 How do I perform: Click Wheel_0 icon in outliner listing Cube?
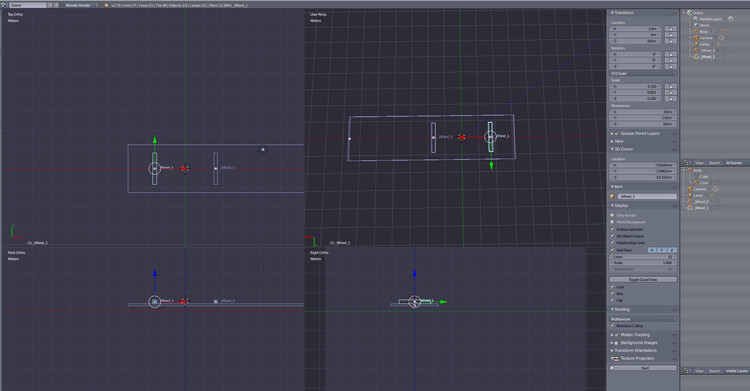(x=690, y=201)
